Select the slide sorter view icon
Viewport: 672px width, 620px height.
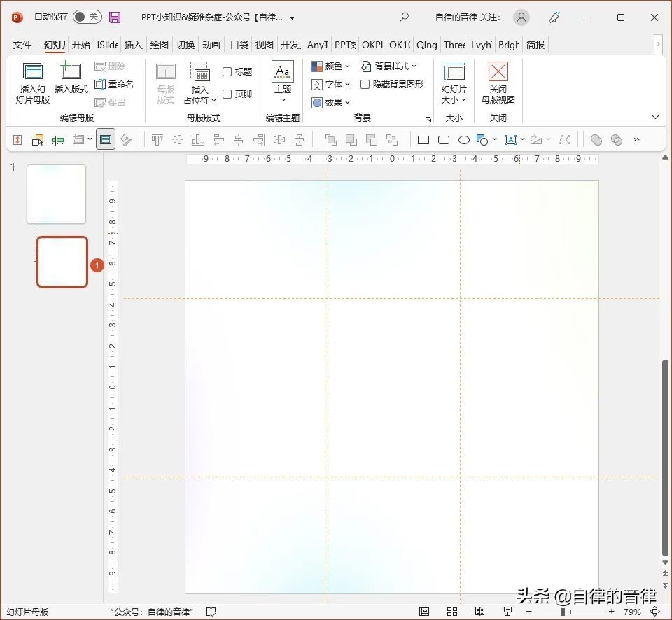point(451,611)
